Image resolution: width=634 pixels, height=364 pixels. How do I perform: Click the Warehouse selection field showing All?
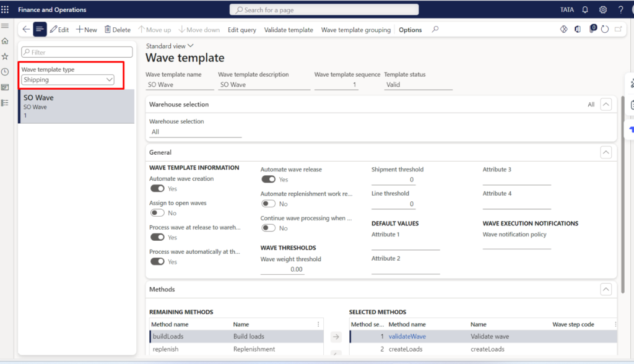[x=195, y=132]
